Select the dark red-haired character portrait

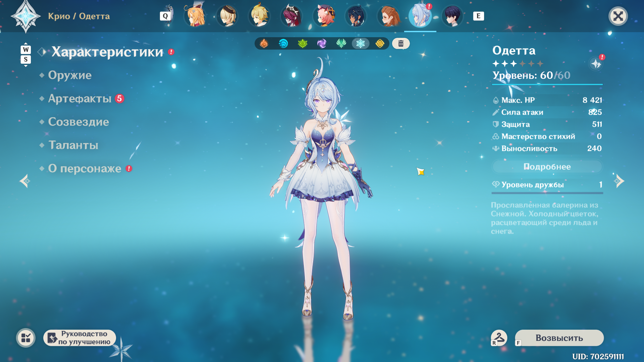[x=291, y=16]
